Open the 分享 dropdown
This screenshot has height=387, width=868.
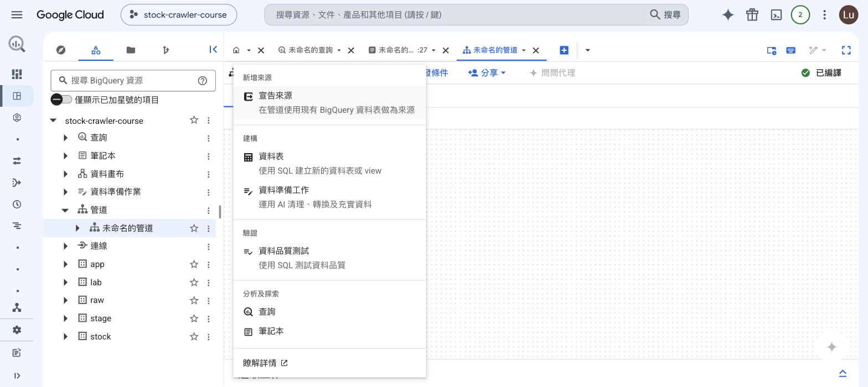tap(487, 72)
